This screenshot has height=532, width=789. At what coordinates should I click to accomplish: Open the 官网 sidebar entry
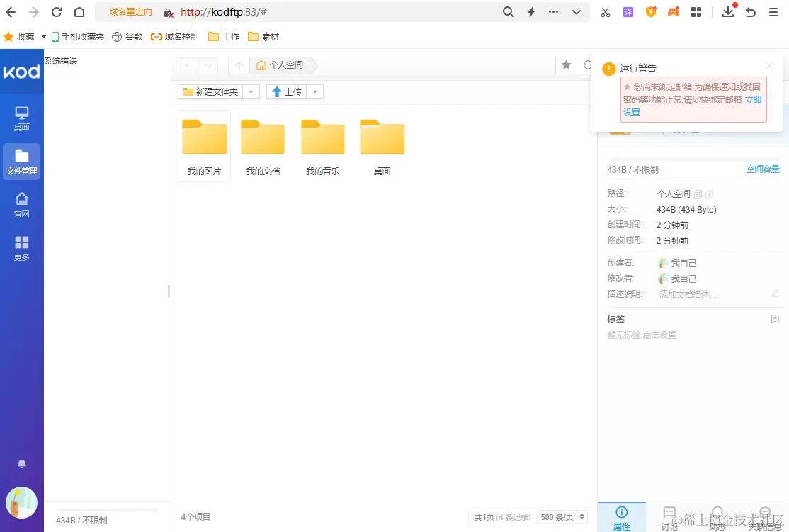[22, 205]
